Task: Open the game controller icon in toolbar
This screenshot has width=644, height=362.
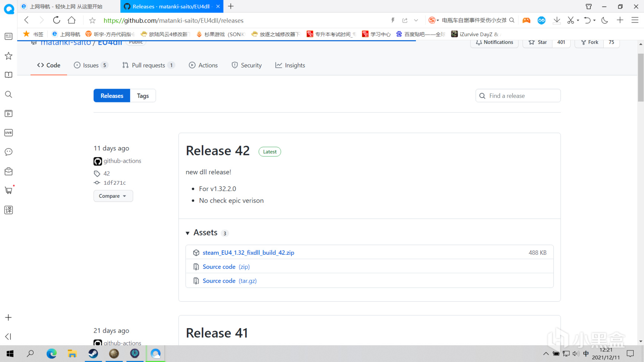Action: [x=526, y=20]
